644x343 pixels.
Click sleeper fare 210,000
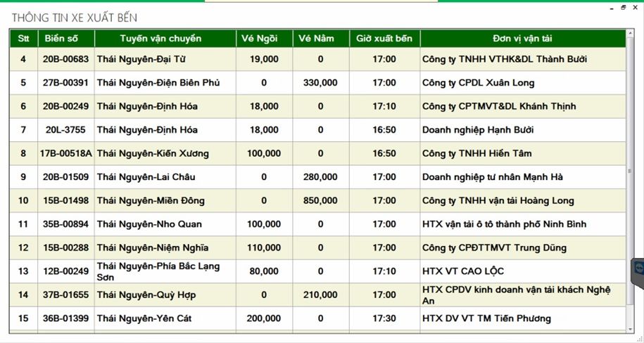321,295
